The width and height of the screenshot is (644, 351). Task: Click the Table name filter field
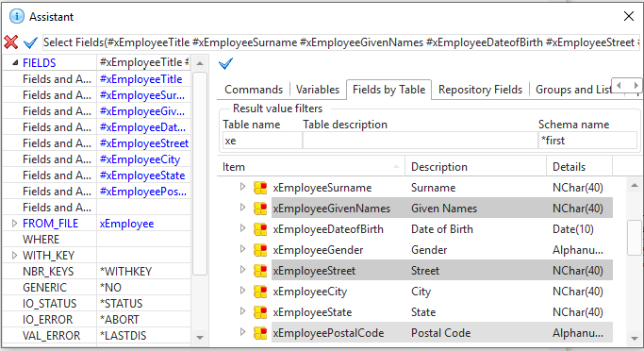coord(262,141)
